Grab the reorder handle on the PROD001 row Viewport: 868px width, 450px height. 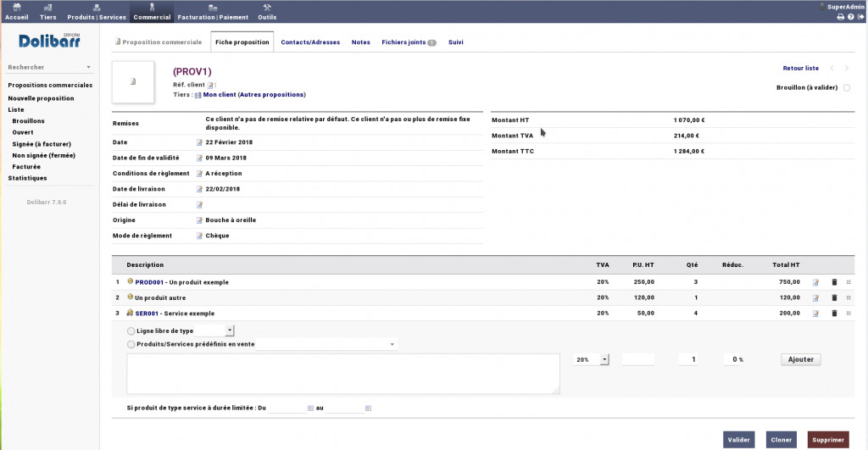click(x=849, y=282)
